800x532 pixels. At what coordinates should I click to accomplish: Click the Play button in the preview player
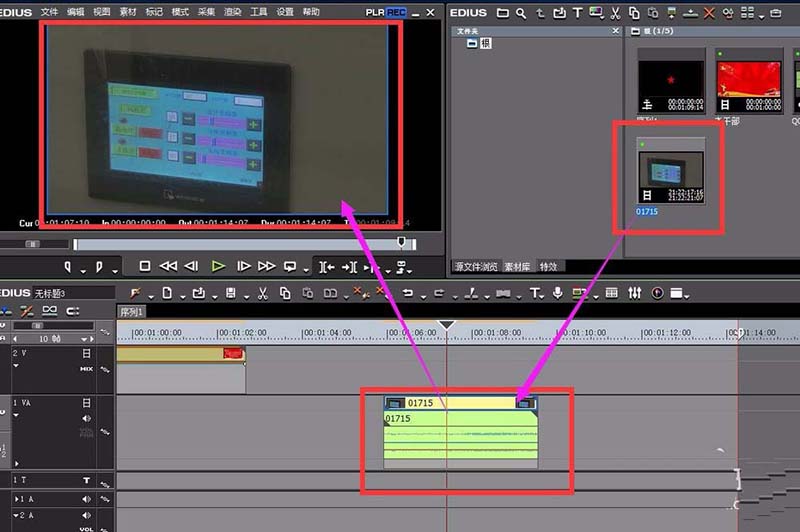click(x=218, y=266)
